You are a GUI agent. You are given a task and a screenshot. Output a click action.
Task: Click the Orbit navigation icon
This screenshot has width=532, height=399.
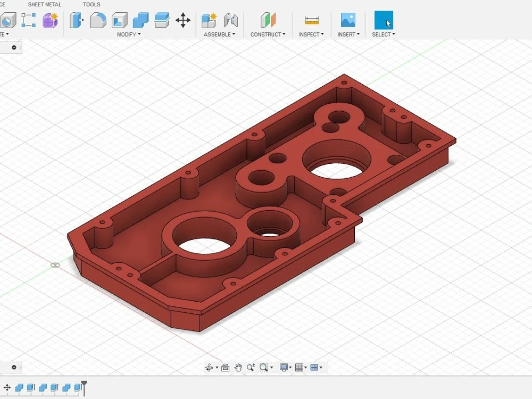tap(209, 368)
